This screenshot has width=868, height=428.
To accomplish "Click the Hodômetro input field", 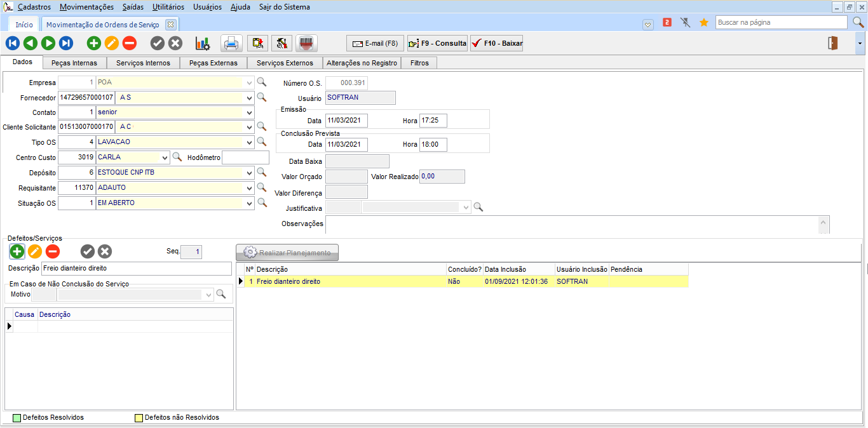I will 245,157.
